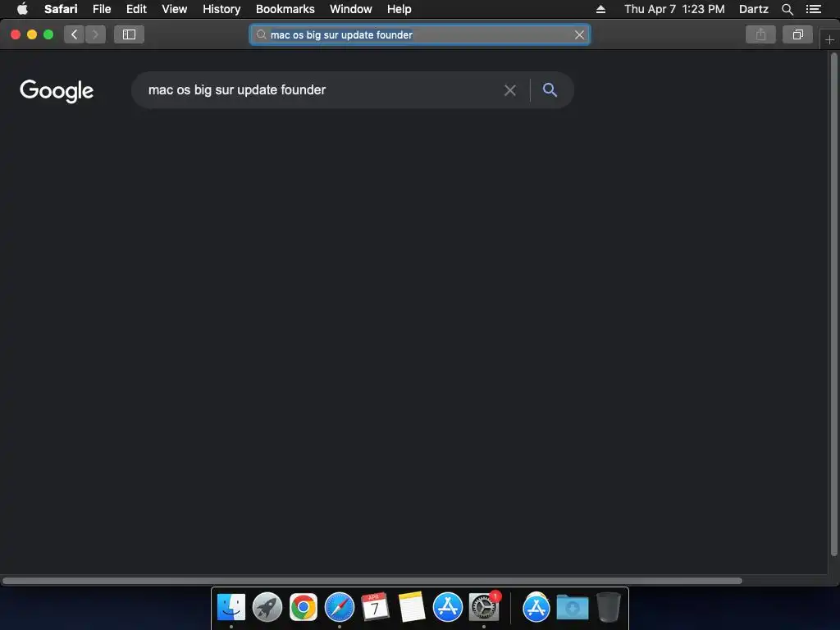Open the Dartz user menu
The width and height of the screenshot is (840, 630).
click(x=753, y=9)
